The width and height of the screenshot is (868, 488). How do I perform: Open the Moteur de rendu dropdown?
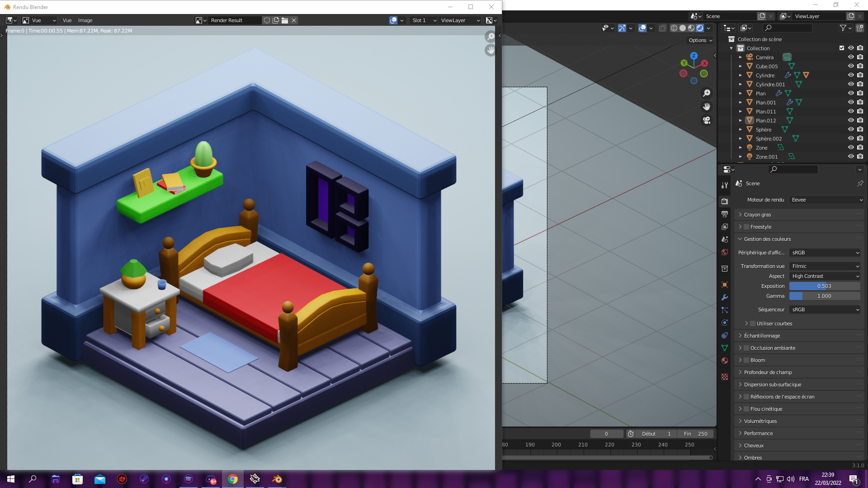pyautogui.click(x=826, y=200)
